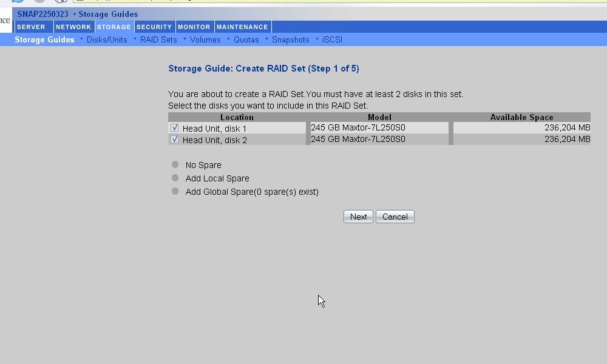607x364 pixels.
Task: Go to the Volumes section
Action: click(205, 39)
